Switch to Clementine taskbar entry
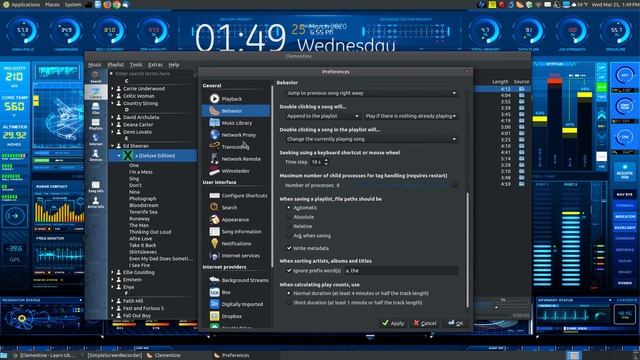 pos(163,356)
